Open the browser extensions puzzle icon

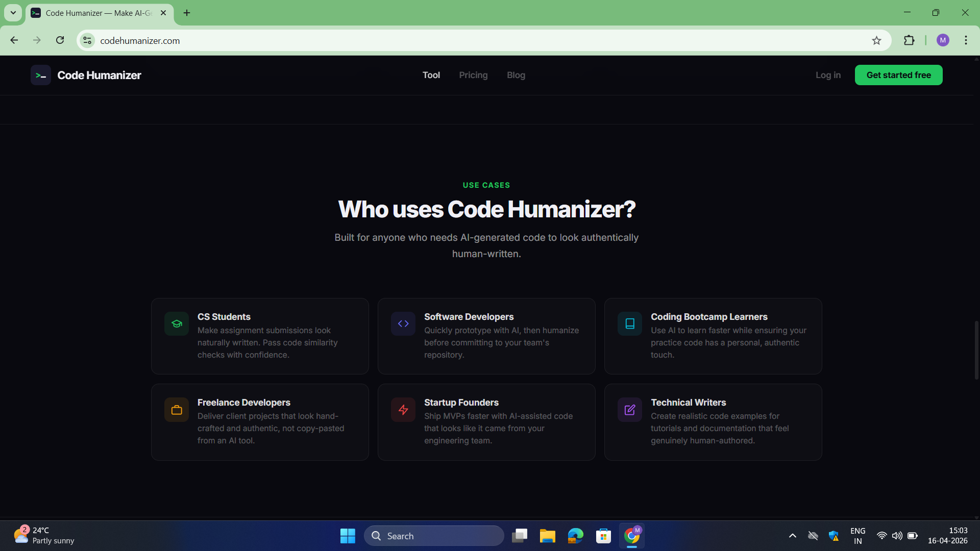point(910,40)
